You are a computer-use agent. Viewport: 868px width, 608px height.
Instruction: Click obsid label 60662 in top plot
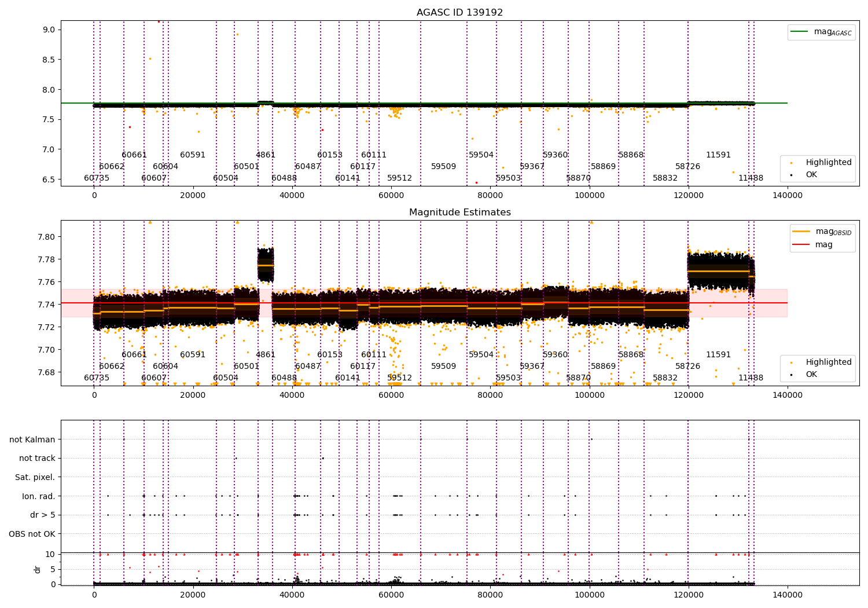pyautogui.click(x=112, y=167)
